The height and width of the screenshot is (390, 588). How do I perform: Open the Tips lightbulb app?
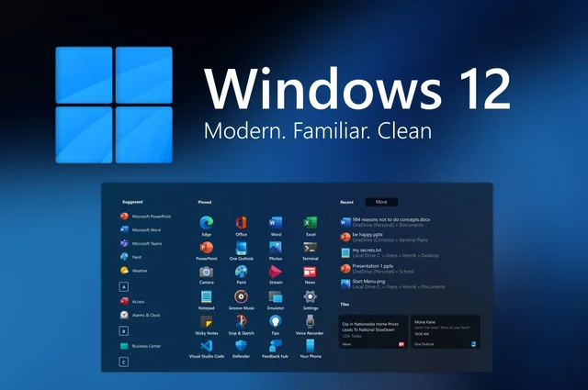(x=276, y=325)
